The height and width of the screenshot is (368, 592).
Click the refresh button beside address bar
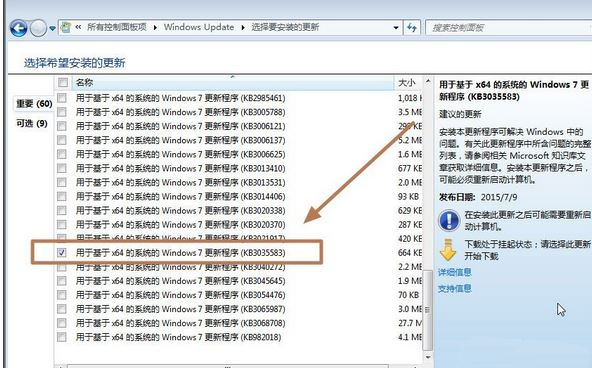[x=411, y=28]
